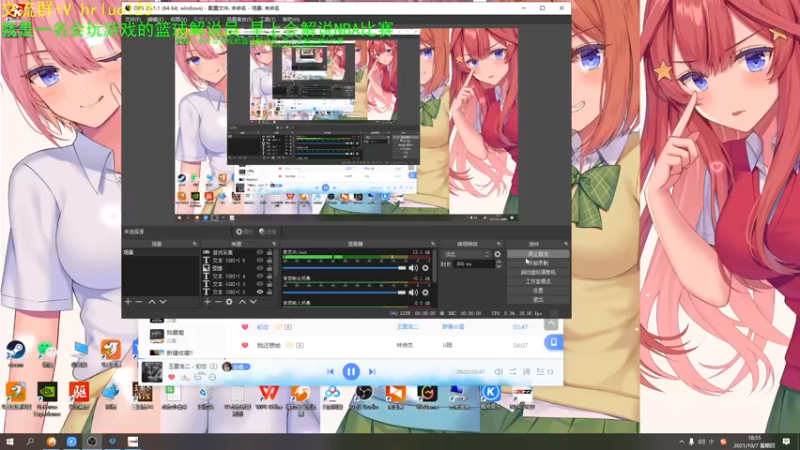Click the heart icon below the now-playing title
800x450 pixels.
coord(171,377)
